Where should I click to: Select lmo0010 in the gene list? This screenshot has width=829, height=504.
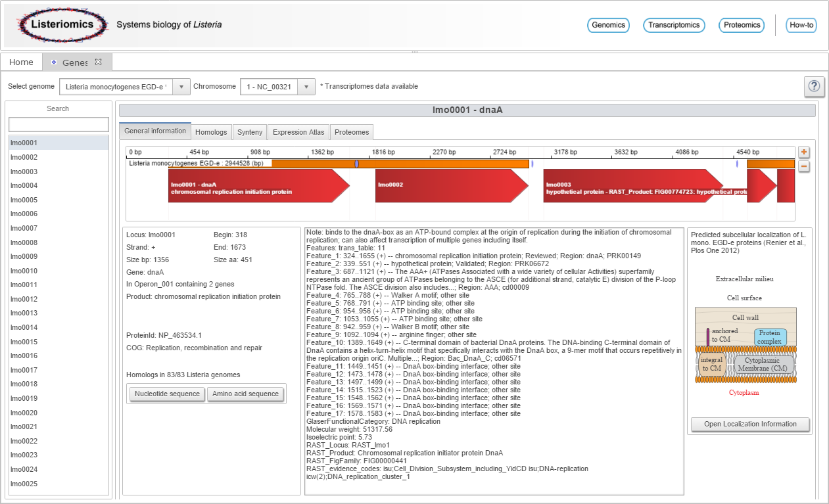pyautogui.click(x=24, y=271)
